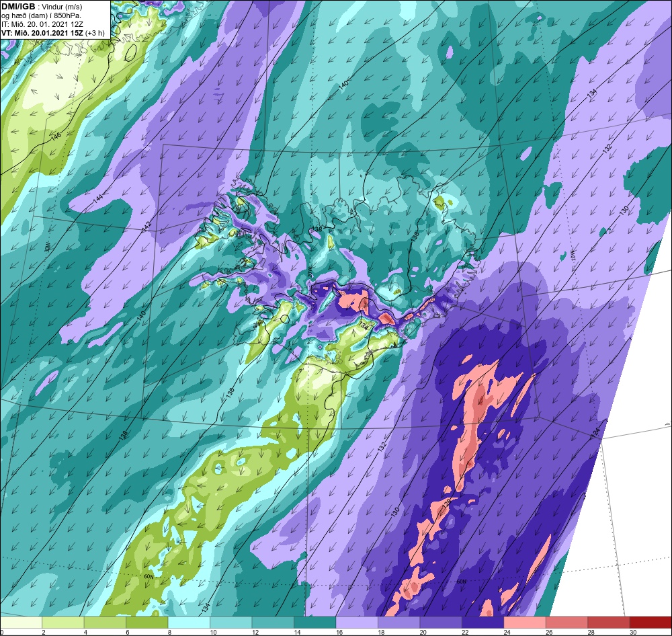The height and width of the screenshot is (636, 672).
Task: Pick the legend tick label '24'
Action: (507, 632)
